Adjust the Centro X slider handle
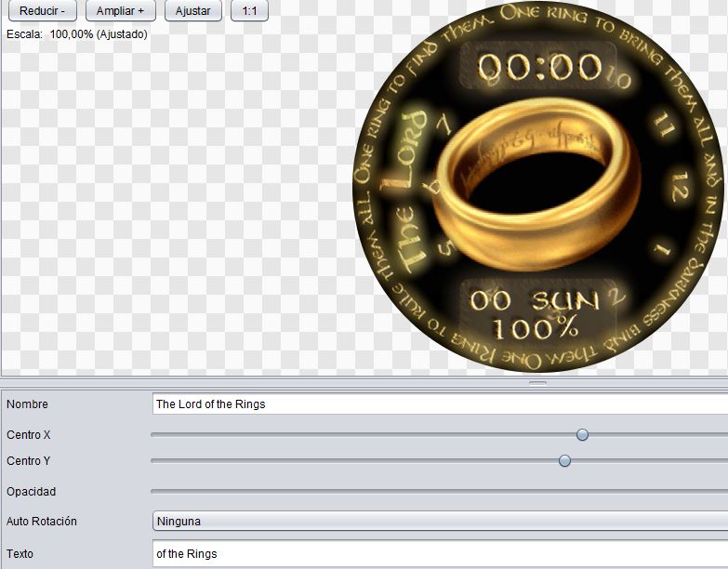The image size is (728, 569). (582, 434)
